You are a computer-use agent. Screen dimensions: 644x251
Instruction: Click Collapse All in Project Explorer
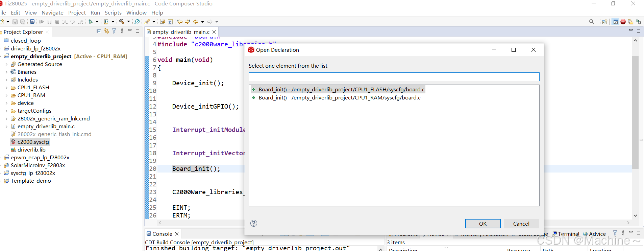coord(99,31)
